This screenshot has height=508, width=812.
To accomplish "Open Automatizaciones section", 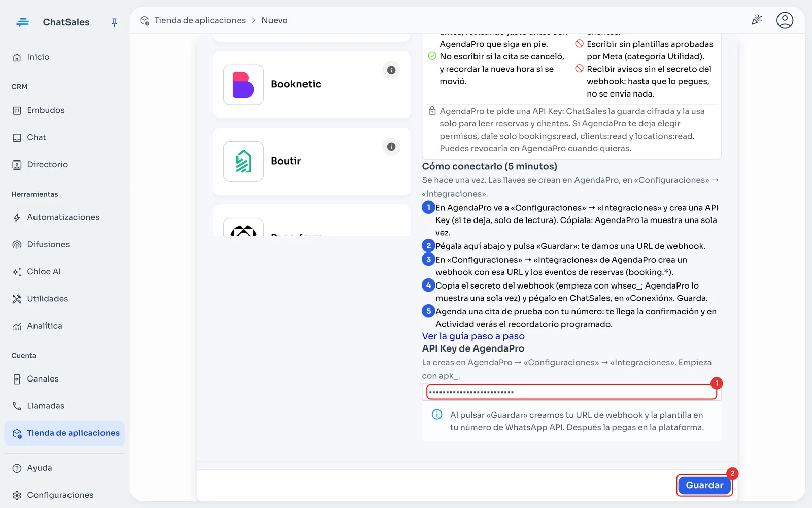I will click(65, 218).
